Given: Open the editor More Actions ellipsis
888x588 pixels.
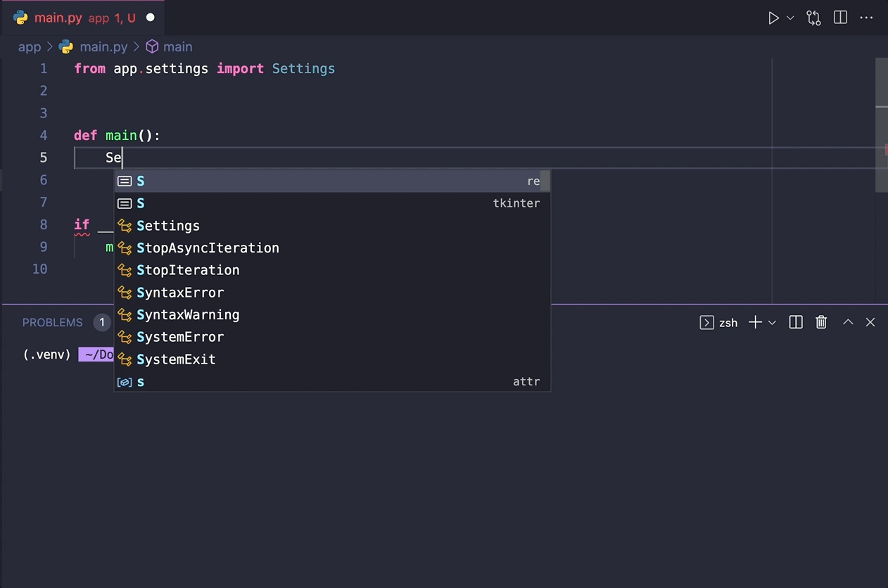Looking at the screenshot, I should tap(867, 18).
